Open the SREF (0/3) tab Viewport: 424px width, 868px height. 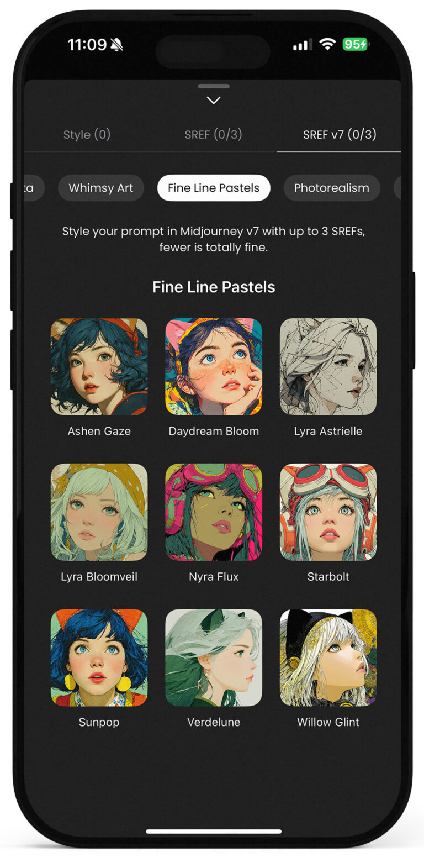pos(213,134)
